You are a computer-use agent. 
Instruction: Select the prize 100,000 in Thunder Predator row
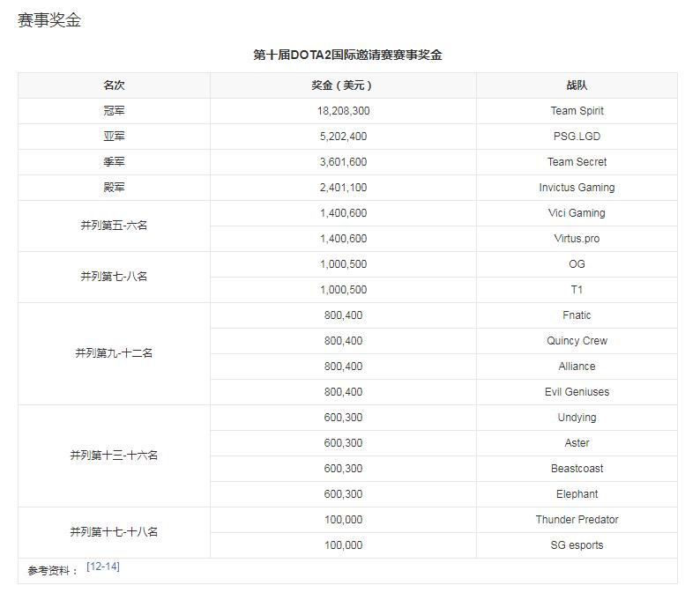pos(343,519)
